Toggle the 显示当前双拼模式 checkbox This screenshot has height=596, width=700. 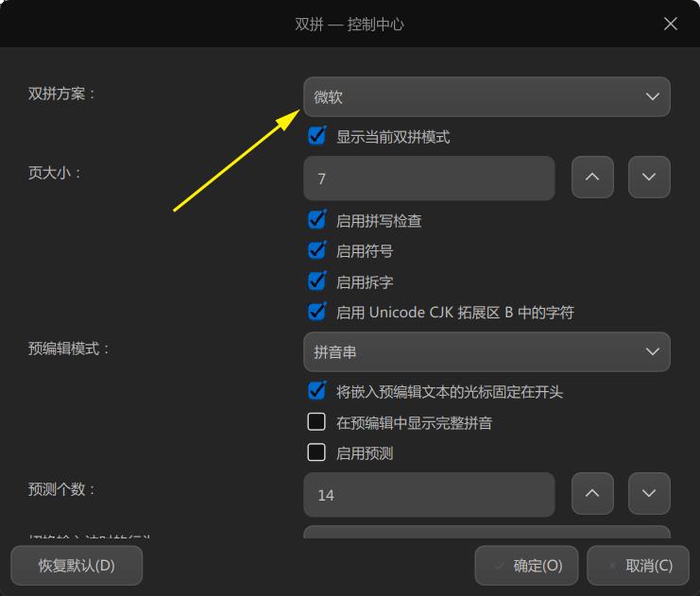coord(317,136)
